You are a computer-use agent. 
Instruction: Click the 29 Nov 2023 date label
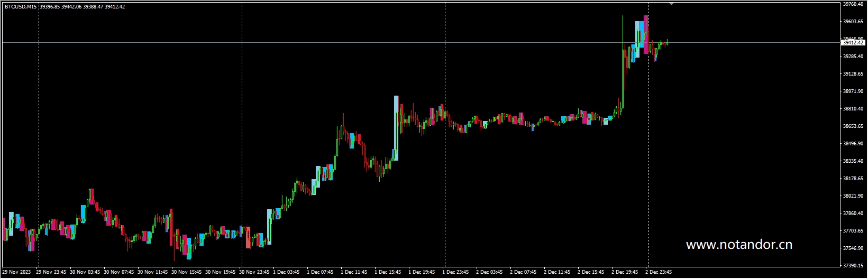click(17, 273)
